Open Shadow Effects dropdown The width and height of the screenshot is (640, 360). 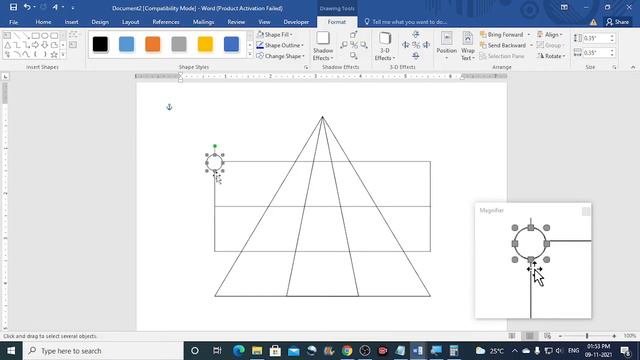pos(323,46)
